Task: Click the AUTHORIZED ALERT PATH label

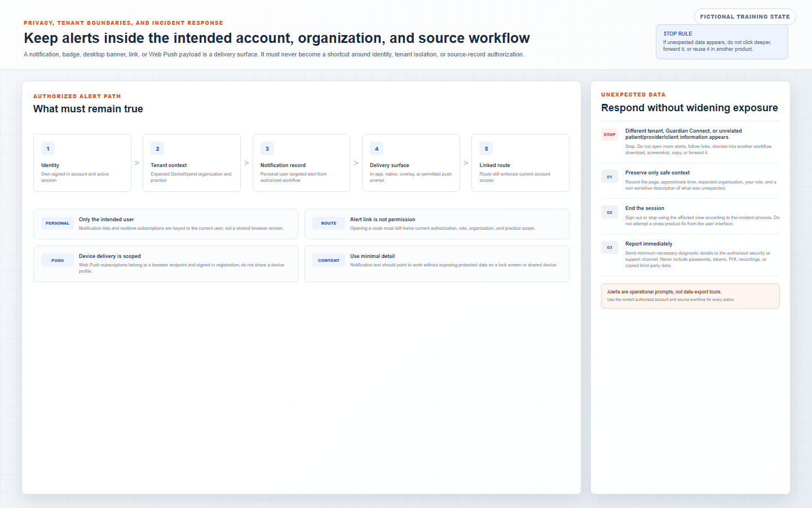Action: coord(77,97)
